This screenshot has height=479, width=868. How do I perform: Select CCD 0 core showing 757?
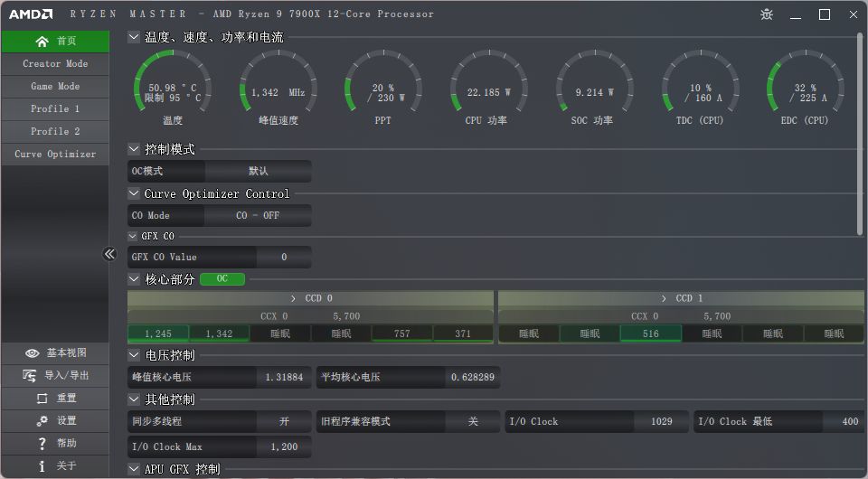tap(401, 333)
